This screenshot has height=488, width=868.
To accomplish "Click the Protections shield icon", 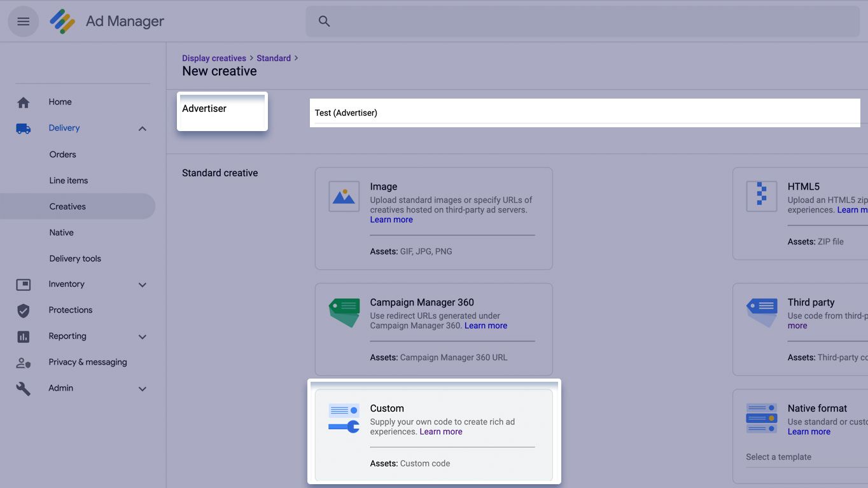I will (24, 310).
